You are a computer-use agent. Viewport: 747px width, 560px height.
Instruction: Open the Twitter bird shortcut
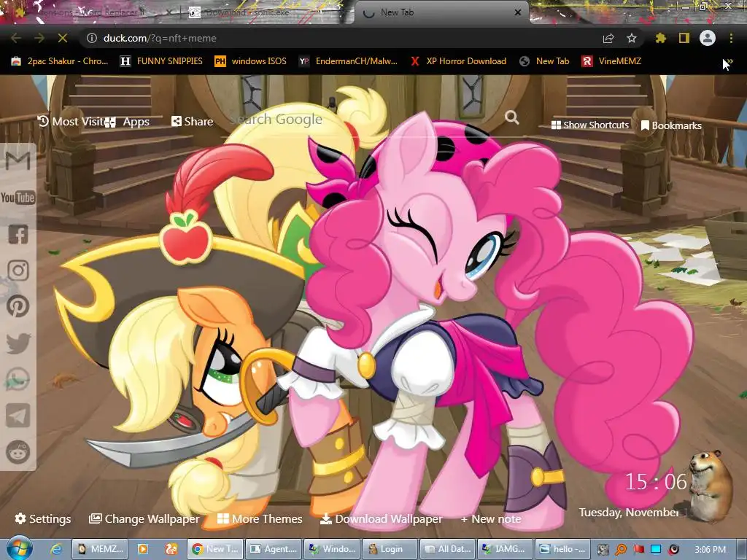point(18,343)
